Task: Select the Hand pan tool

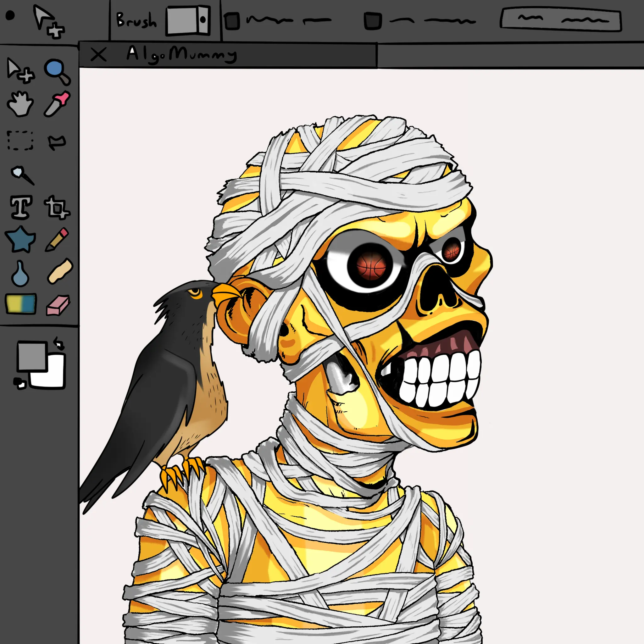Action: click(20, 105)
